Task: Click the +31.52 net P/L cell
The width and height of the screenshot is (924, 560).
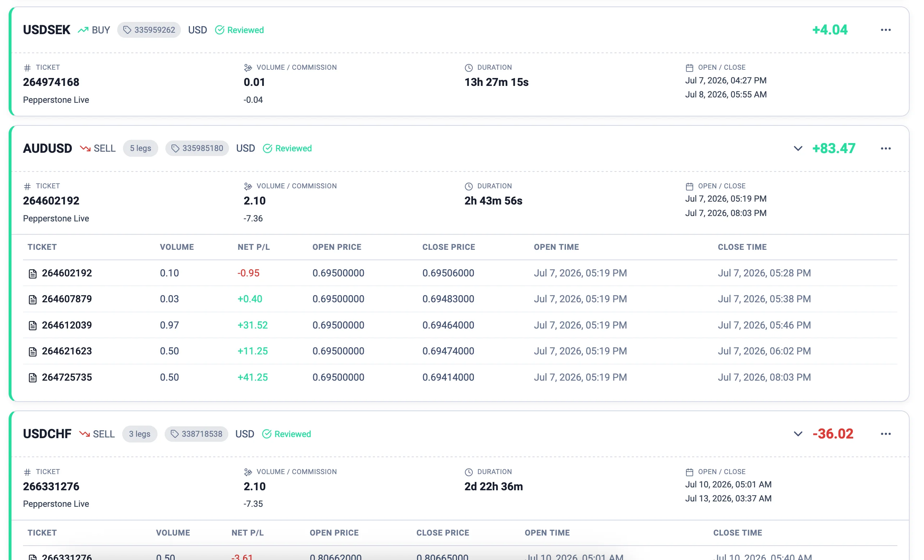Action: pos(252,325)
